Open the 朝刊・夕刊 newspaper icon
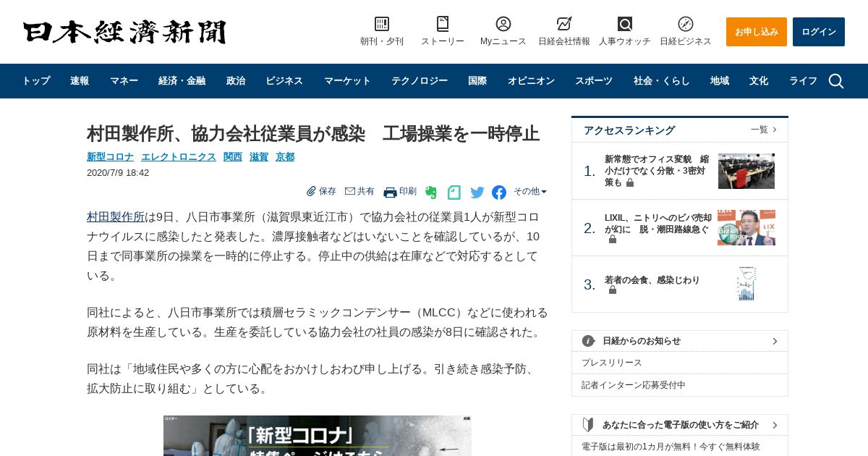 (382, 24)
